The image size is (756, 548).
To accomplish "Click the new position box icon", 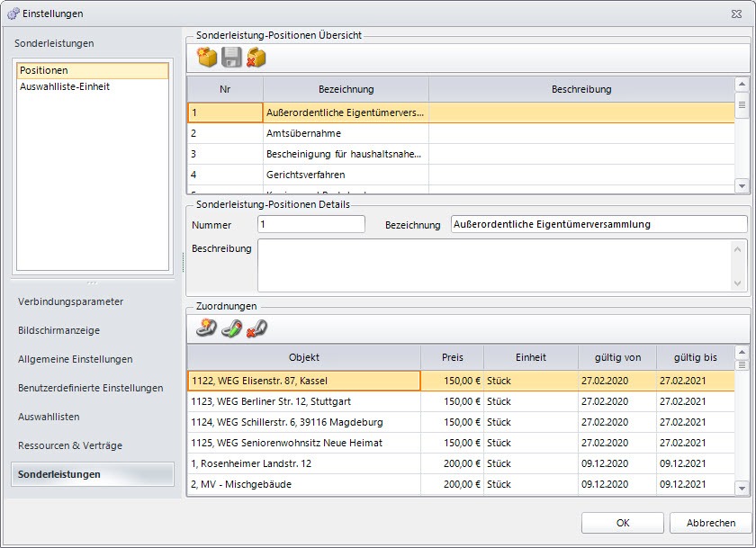I will [207, 58].
